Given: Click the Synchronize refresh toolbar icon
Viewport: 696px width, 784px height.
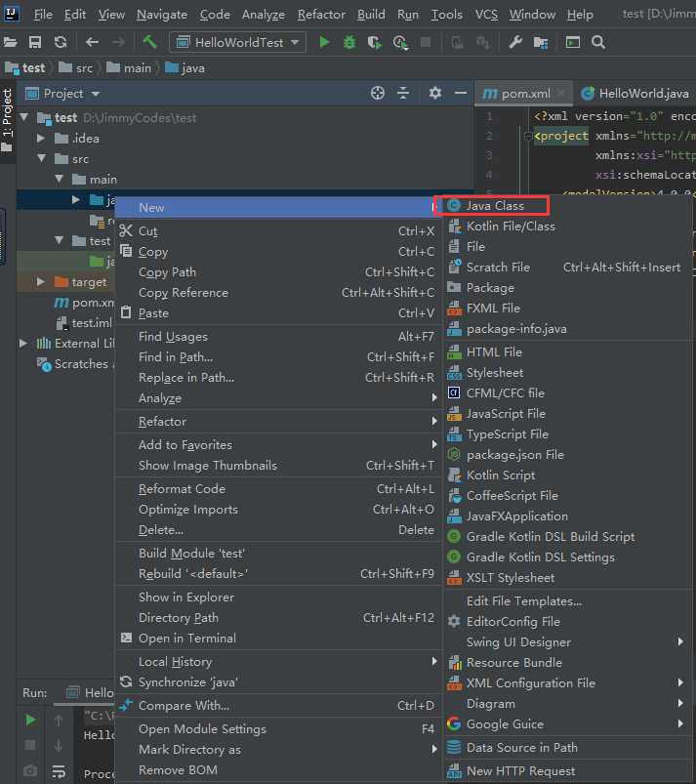Looking at the screenshot, I should pos(61,43).
